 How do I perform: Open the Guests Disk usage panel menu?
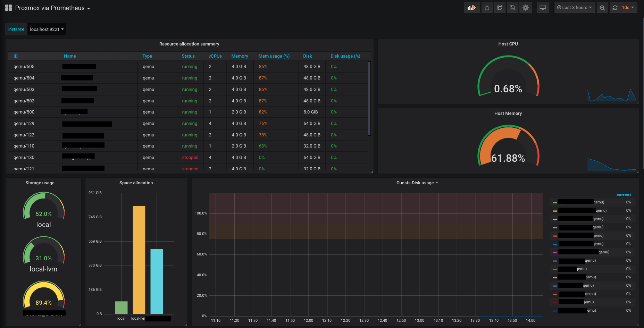(417, 183)
